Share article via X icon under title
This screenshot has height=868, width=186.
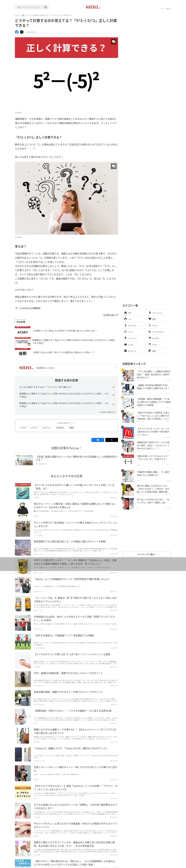tap(22, 32)
